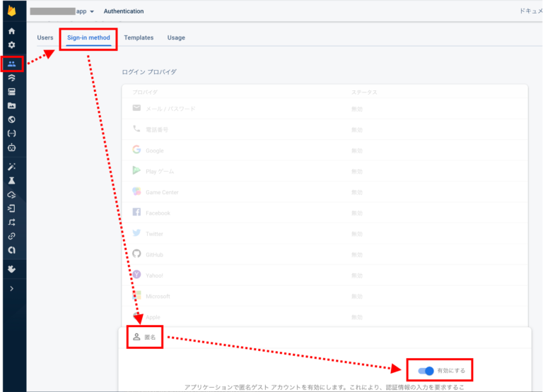Viewport: 543px width, 392px height.
Task: Open Authentication people icon in sidebar
Action: [x=11, y=64]
